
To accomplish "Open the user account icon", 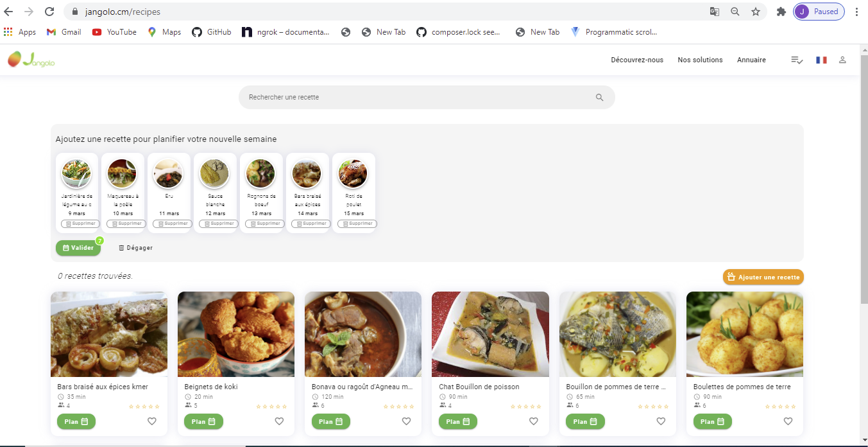I will [x=843, y=60].
